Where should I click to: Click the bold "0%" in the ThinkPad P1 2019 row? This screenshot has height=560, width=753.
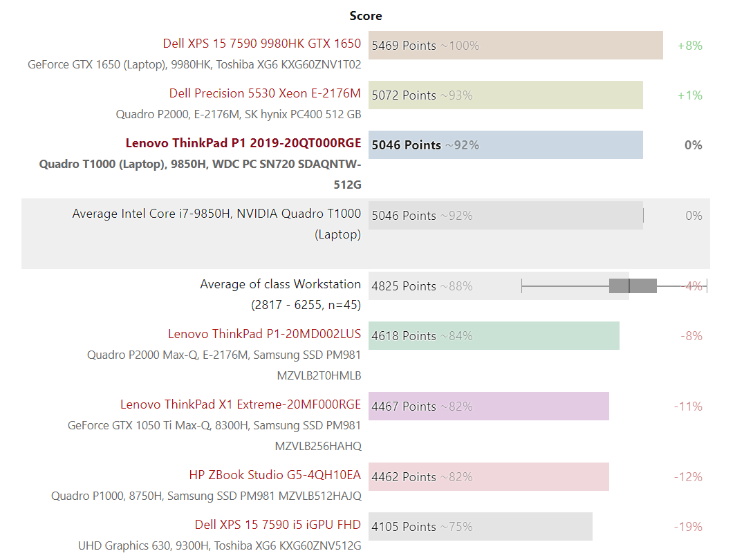(694, 145)
